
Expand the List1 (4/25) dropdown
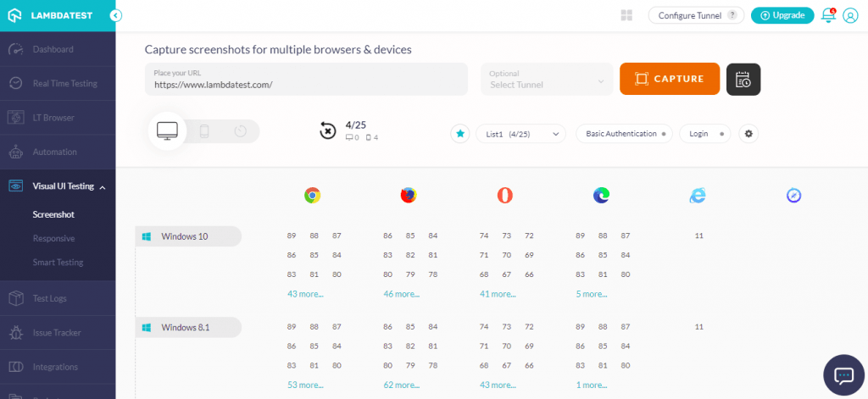520,134
